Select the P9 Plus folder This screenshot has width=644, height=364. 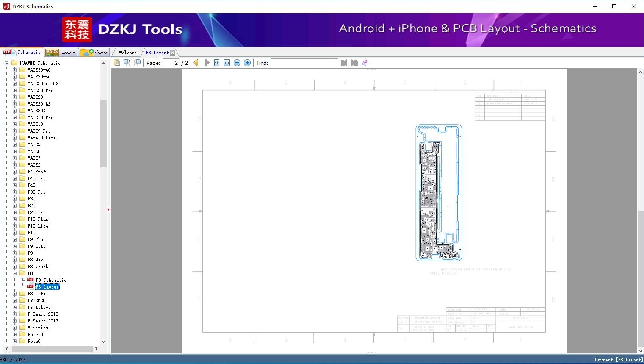click(x=36, y=239)
